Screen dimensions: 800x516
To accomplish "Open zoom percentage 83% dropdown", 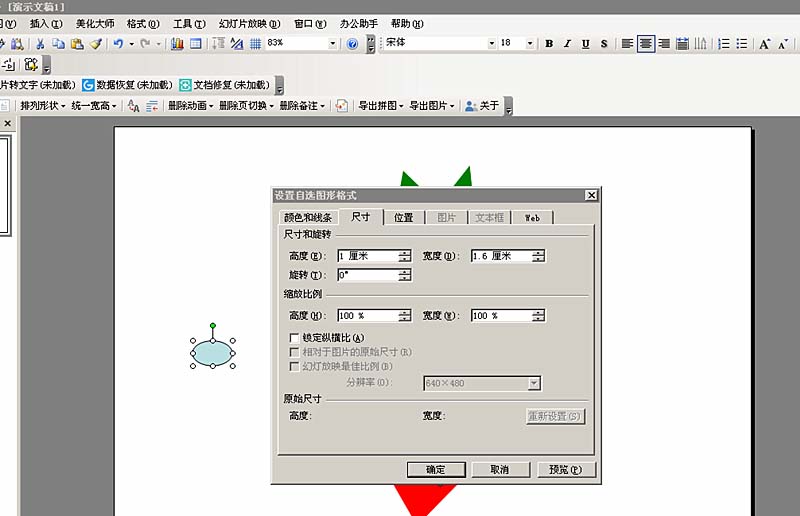I will (333, 43).
